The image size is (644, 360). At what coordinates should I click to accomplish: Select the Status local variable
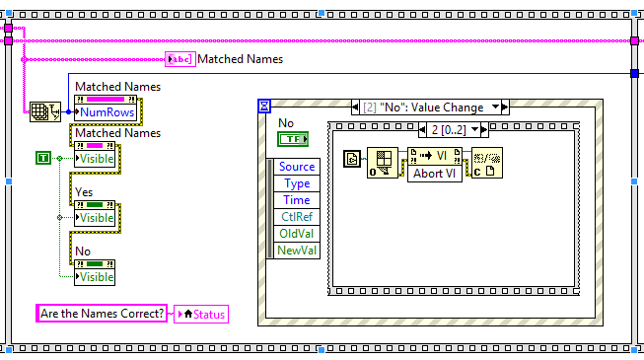(x=201, y=315)
